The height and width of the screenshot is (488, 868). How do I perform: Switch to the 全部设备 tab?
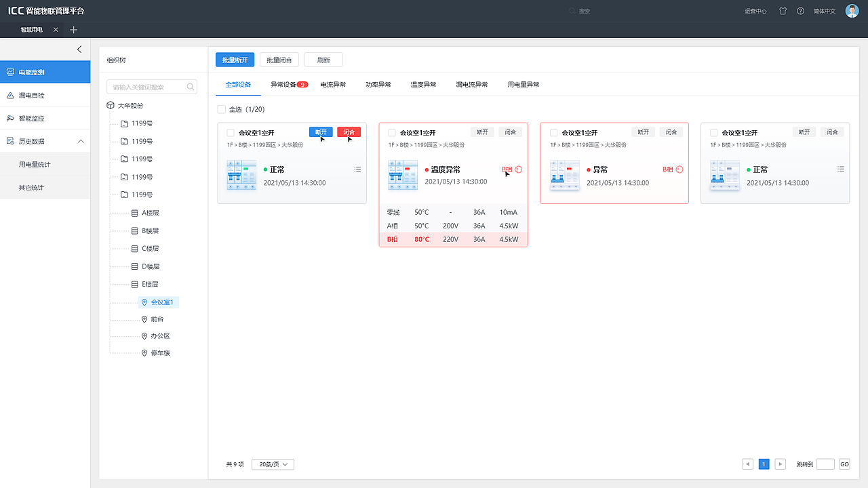coord(238,85)
